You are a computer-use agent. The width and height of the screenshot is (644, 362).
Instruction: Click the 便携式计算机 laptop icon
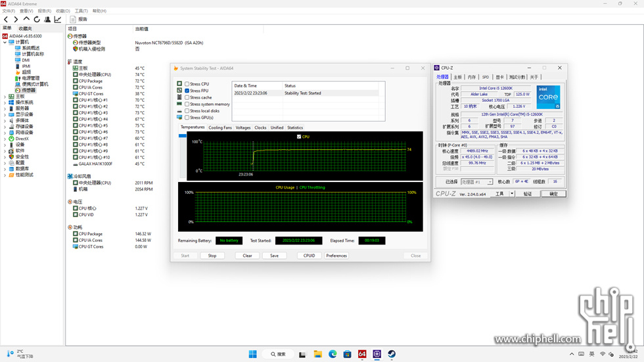18,84
